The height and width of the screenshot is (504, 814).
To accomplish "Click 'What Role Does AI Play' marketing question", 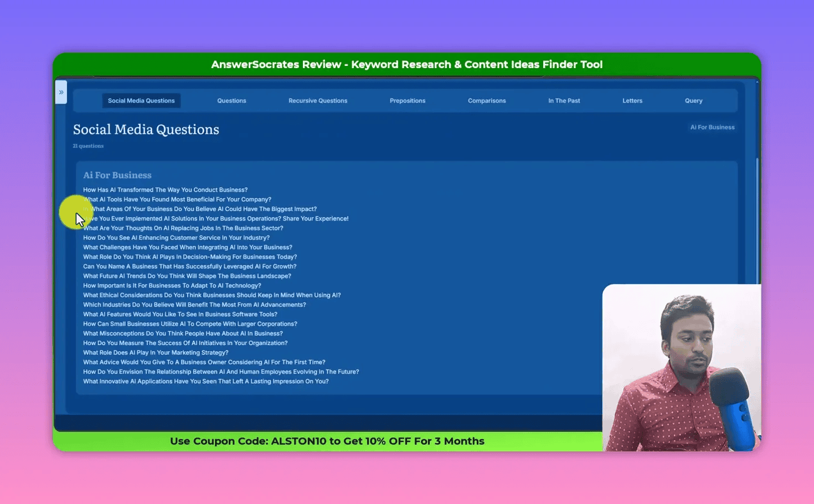I will click(156, 353).
